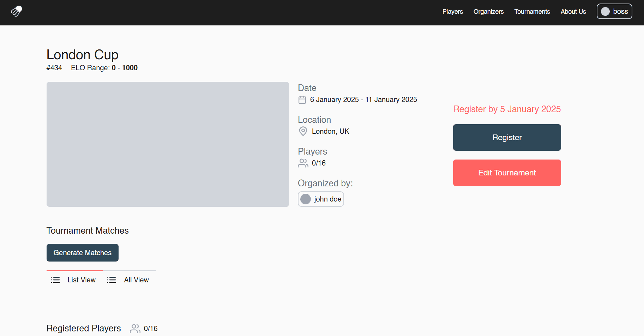Open the boss account menu

click(614, 11)
